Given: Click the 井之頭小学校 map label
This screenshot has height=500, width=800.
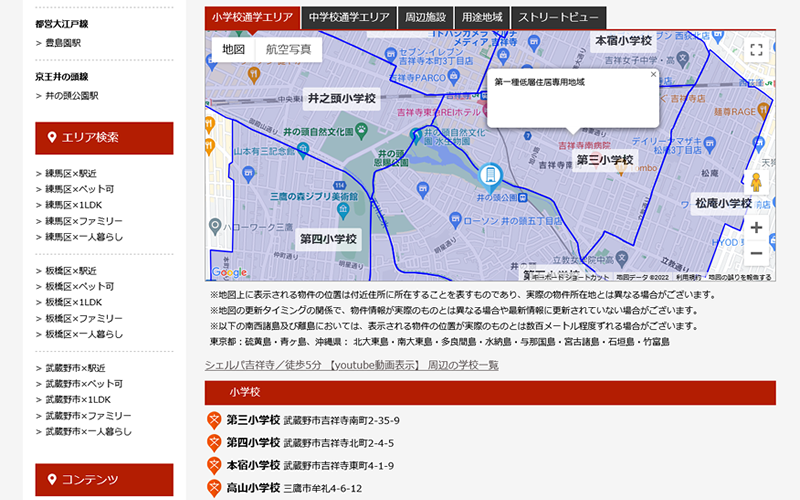Looking at the screenshot, I should pos(341,99).
